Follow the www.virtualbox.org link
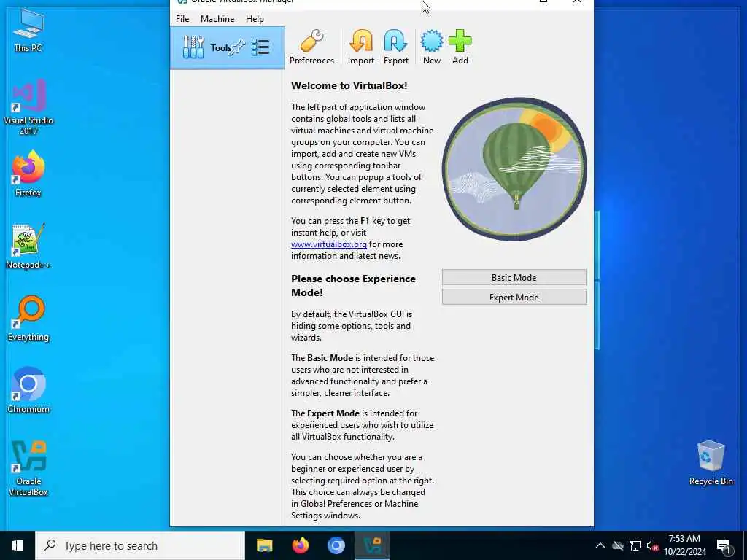 [329, 244]
